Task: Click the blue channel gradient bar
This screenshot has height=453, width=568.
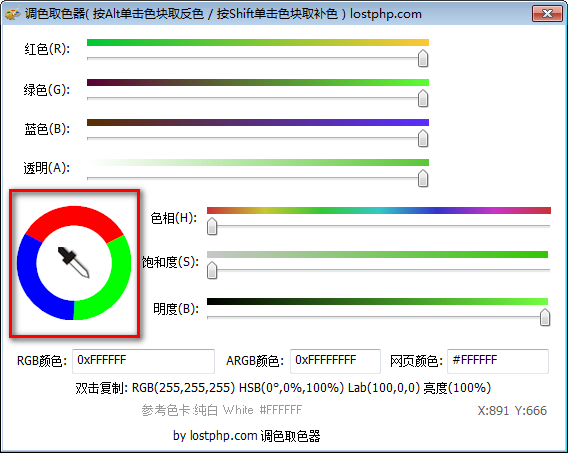Action: tap(258, 122)
